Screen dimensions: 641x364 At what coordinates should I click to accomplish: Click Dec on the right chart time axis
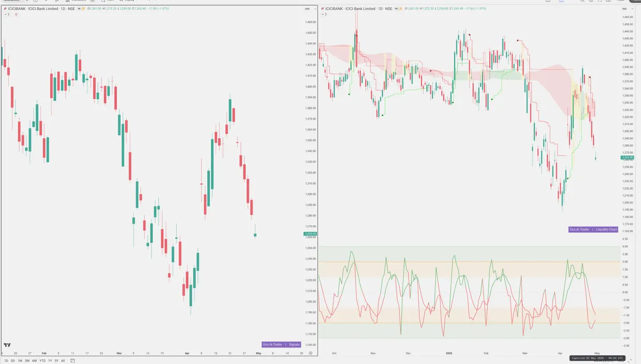[x=409, y=353]
